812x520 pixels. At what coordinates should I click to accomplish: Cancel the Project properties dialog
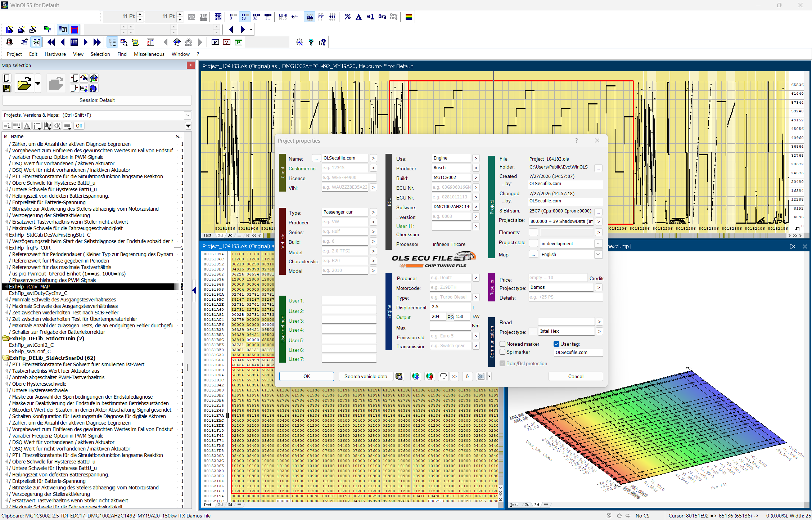576,376
